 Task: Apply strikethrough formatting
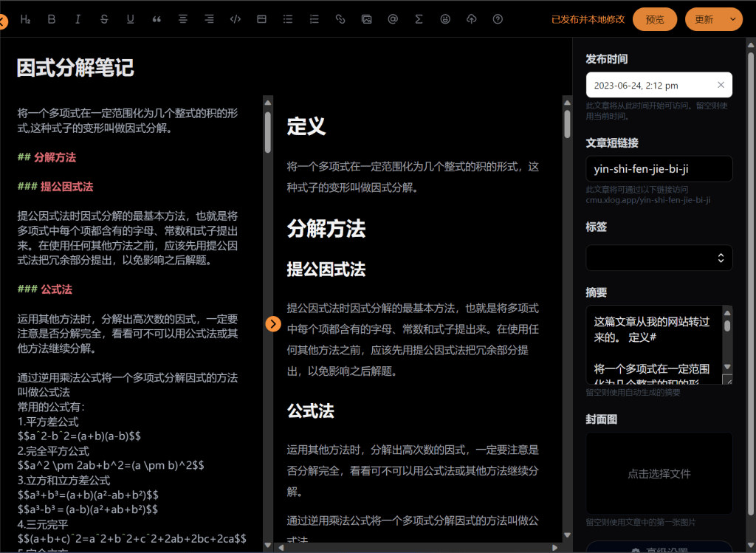tap(104, 19)
